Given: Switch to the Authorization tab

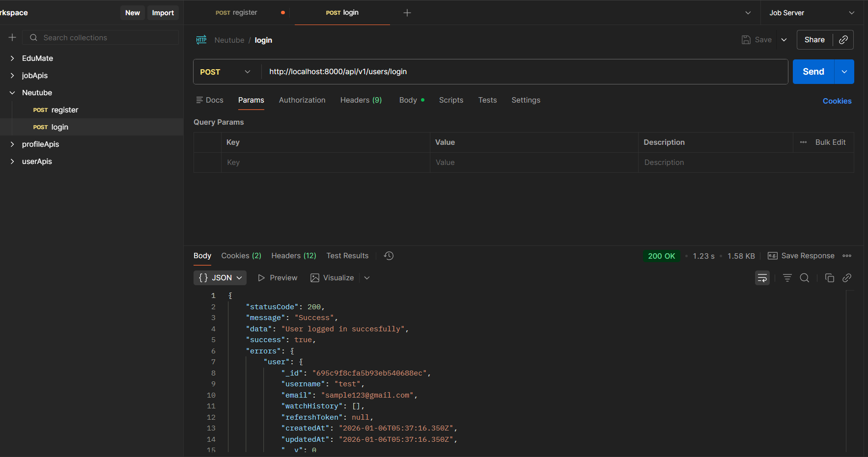Looking at the screenshot, I should (x=302, y=100).
